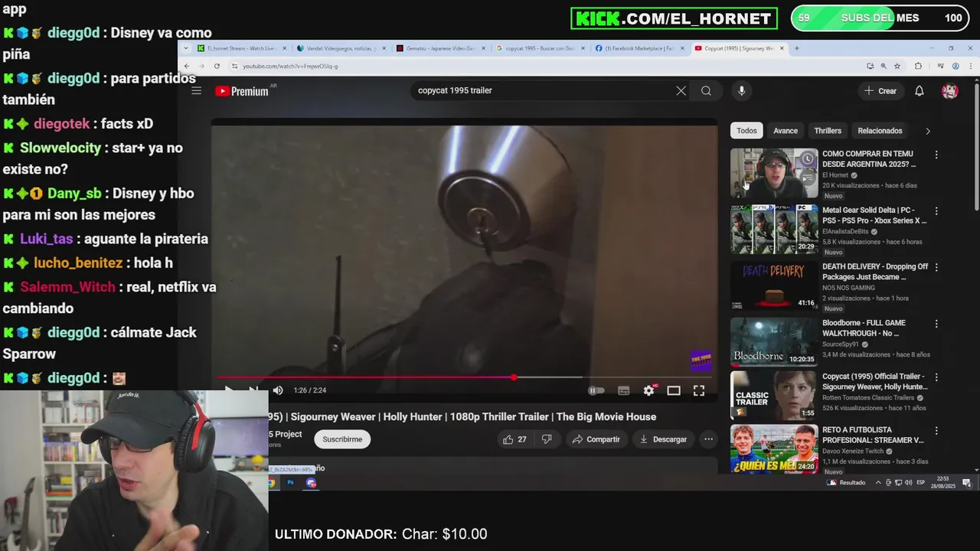Go back with browser back arrow
This screenshot has height=551, width=980.
coord(187,66)
